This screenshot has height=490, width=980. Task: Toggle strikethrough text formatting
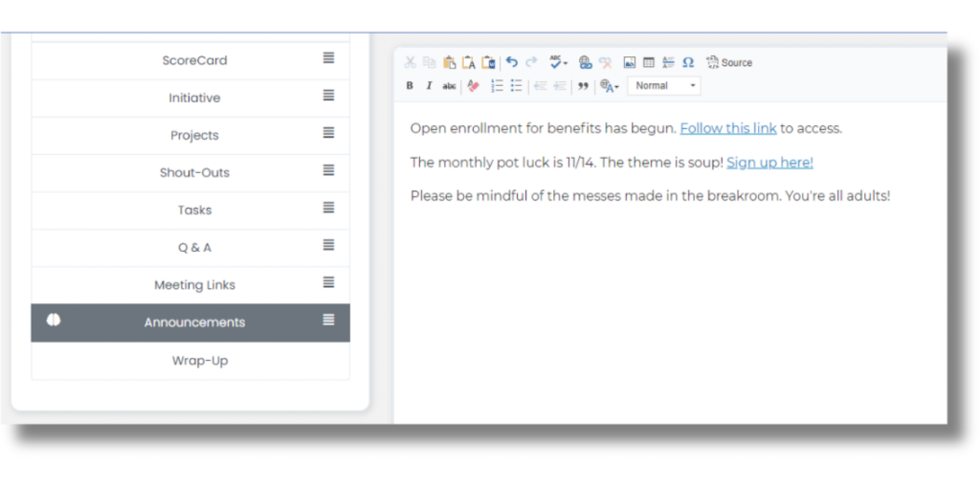pos(449,86)
